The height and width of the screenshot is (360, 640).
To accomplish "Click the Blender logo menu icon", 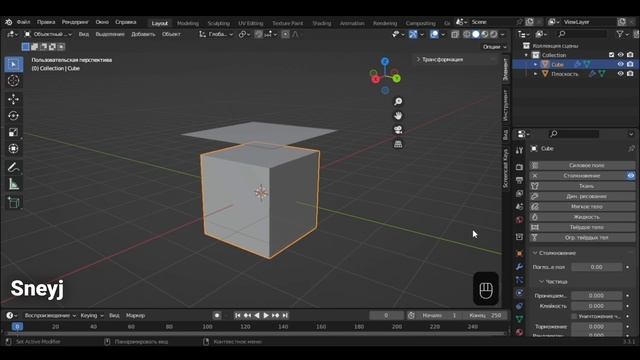I will (9, 22).
